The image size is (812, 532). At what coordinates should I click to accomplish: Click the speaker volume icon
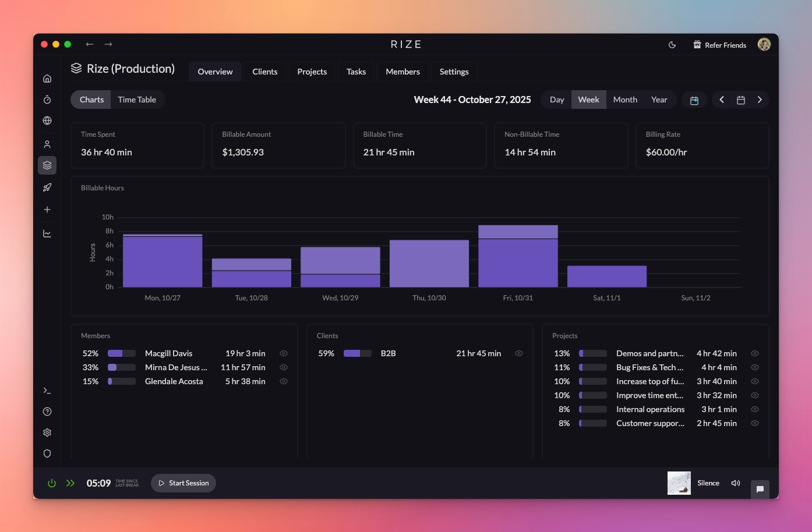tap(736, 483)
